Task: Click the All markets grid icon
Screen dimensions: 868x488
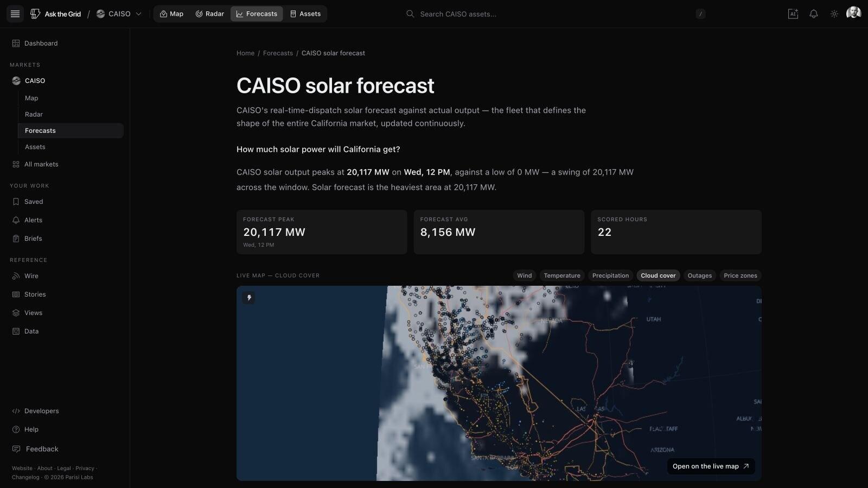Action: [16, 164]
